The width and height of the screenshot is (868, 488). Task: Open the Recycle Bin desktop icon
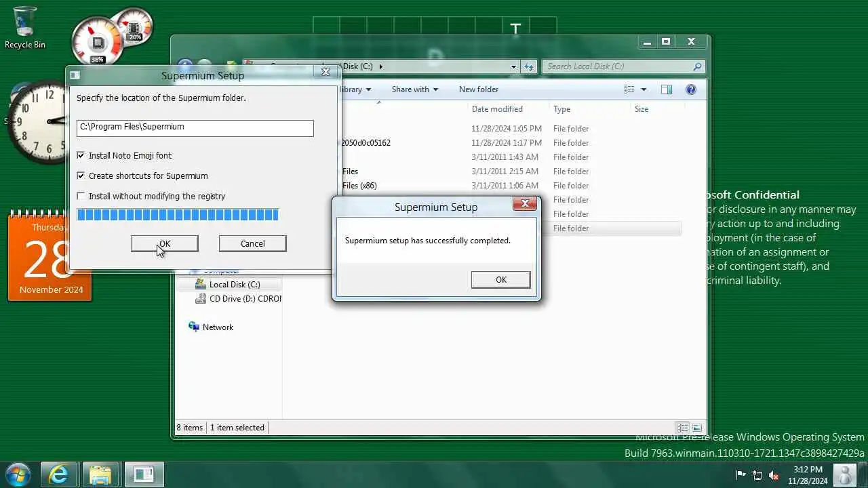[x=25, y=27]
